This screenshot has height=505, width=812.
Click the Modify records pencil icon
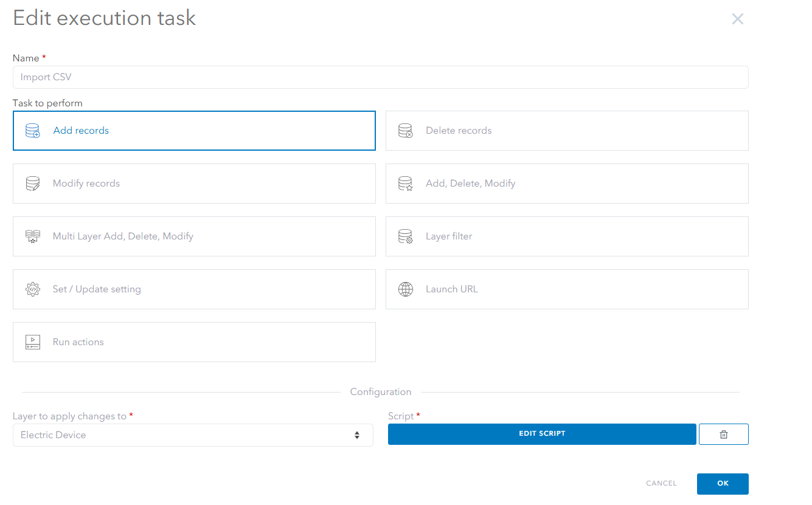point(33,184)
